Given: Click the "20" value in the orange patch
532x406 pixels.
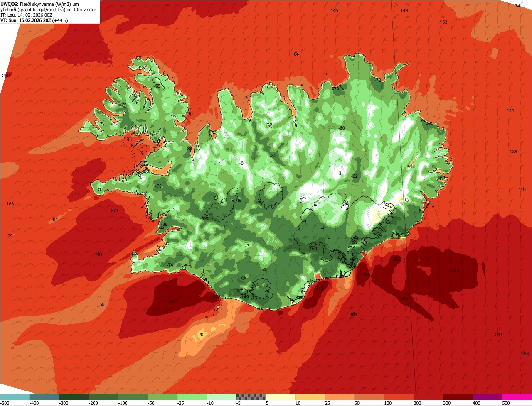Looking at the screenshot, I should pyautogui.click(x=201, y=335).
